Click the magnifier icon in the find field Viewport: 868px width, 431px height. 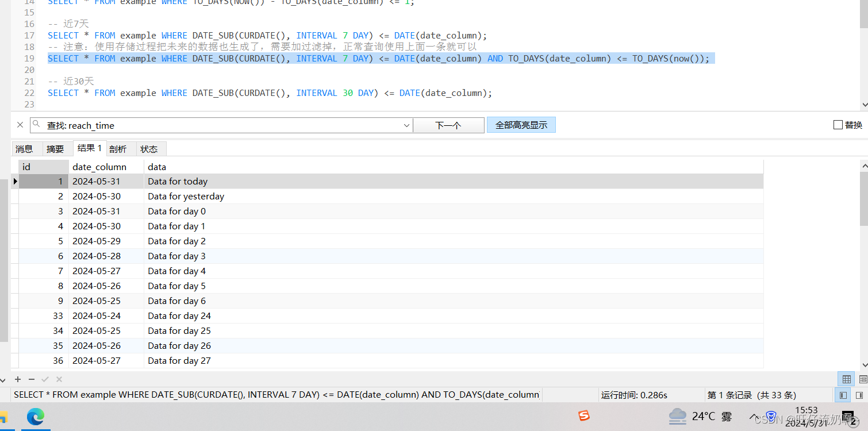(x=37, y=125)
